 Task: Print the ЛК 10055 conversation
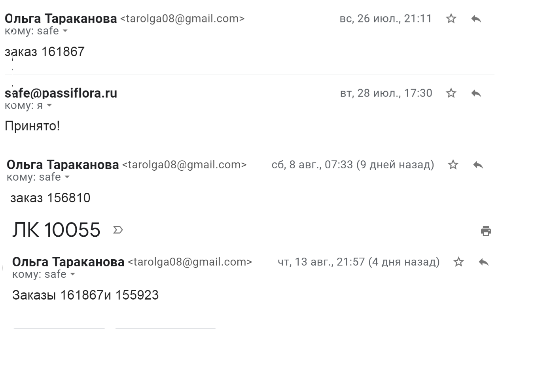[486, 231]
